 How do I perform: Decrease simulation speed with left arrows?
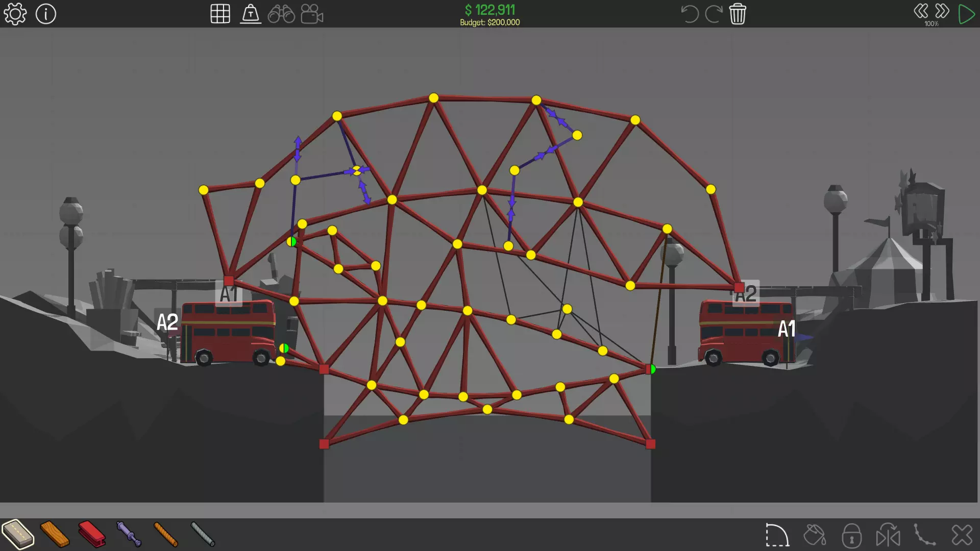pos(921,11)
